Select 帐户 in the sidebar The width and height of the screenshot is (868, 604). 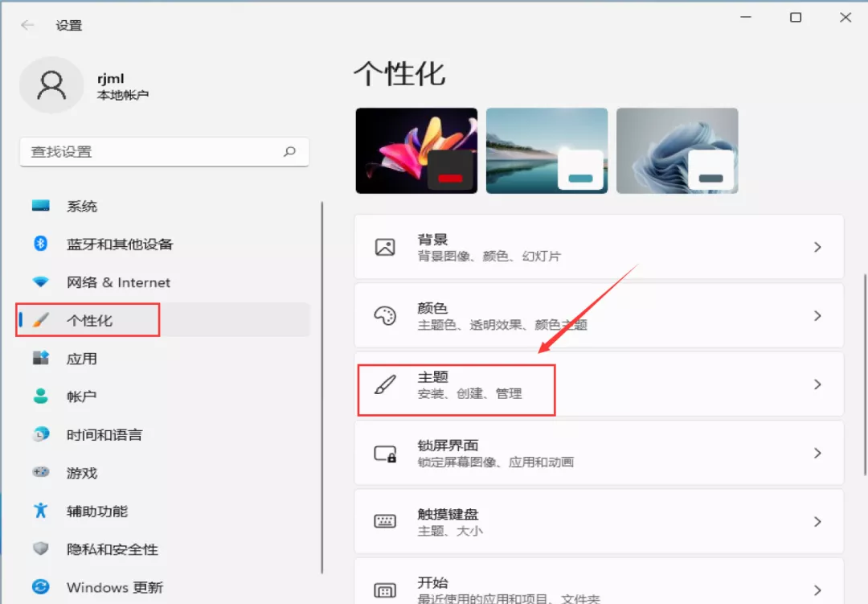(x=165, y=397)
